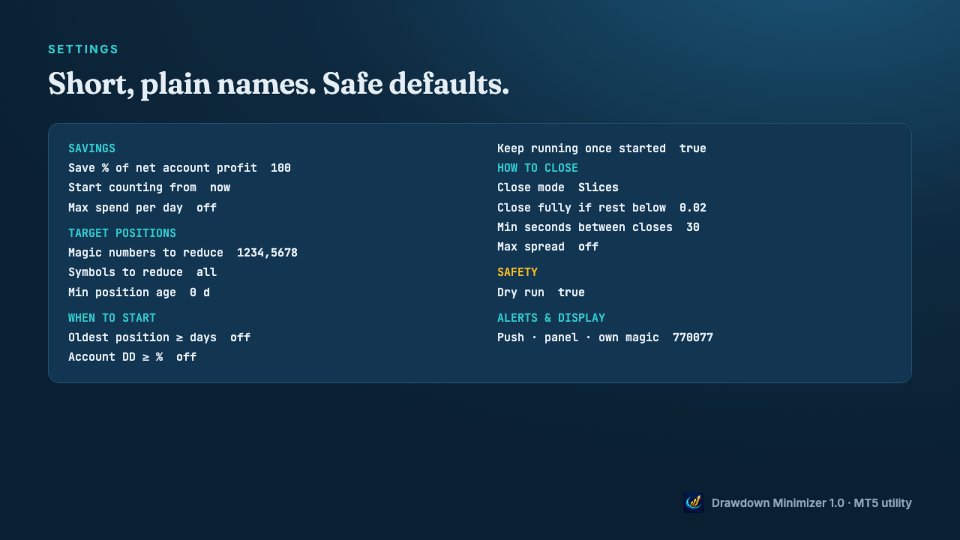Select the SAVINGS section header
Screen dimensions: 960x540
(x=92, y=148)
